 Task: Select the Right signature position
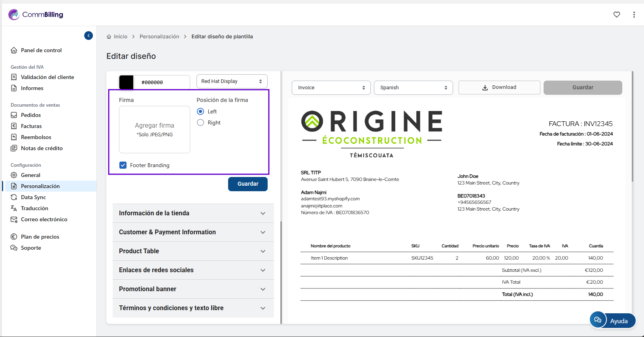click(200, 122)
